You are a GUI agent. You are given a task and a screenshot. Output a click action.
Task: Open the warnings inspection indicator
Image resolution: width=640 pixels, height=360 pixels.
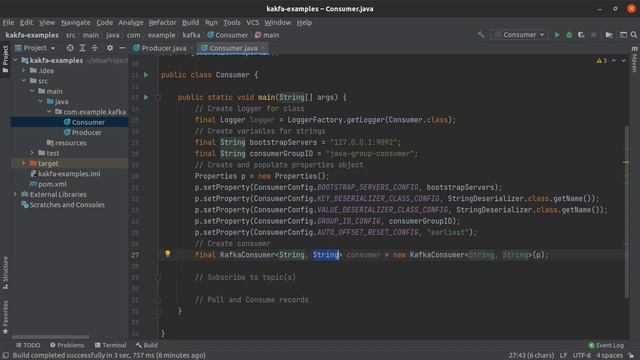click(601, 61)
